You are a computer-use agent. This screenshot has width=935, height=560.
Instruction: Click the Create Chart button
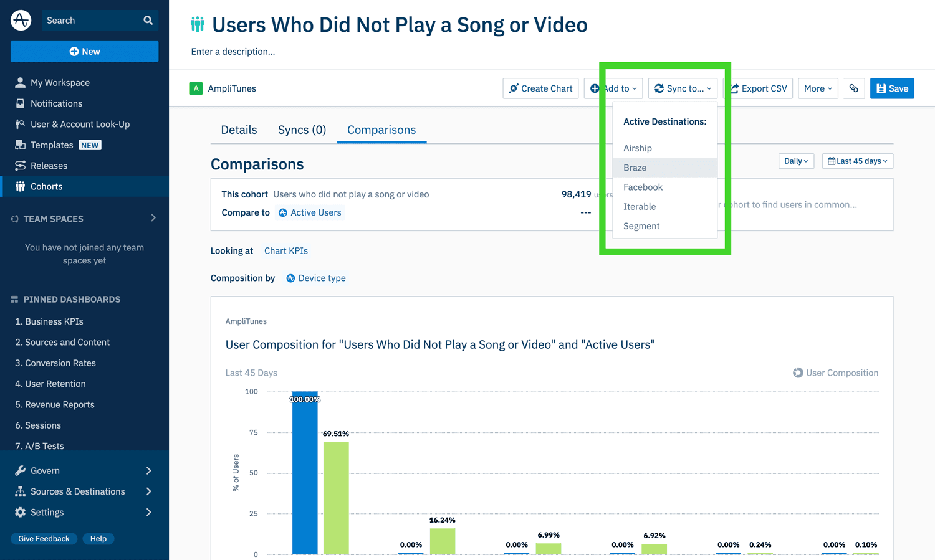click(x=540, y=88)
